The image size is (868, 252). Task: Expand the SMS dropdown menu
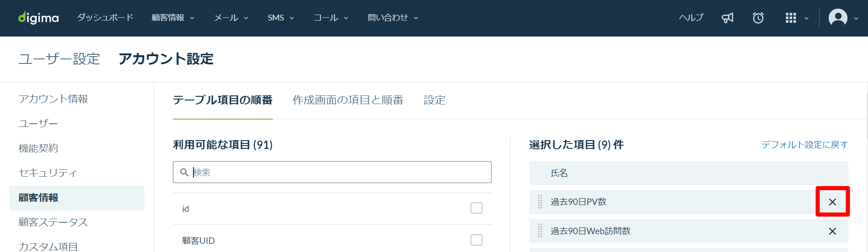click(281, 18)
